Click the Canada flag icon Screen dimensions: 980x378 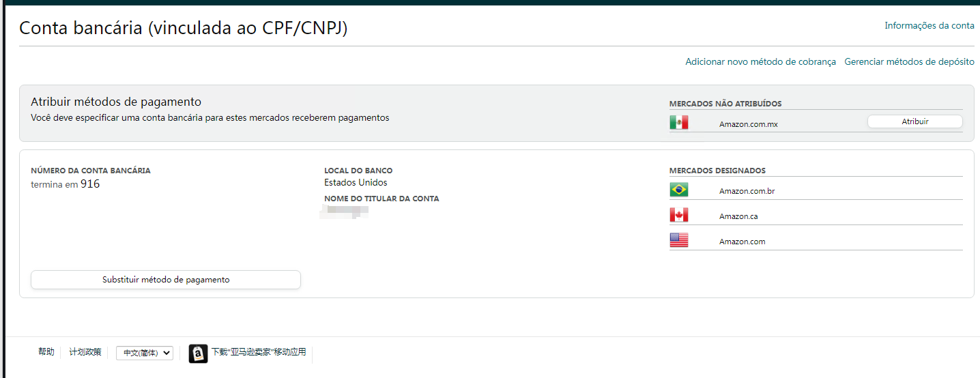coord(678,216)
